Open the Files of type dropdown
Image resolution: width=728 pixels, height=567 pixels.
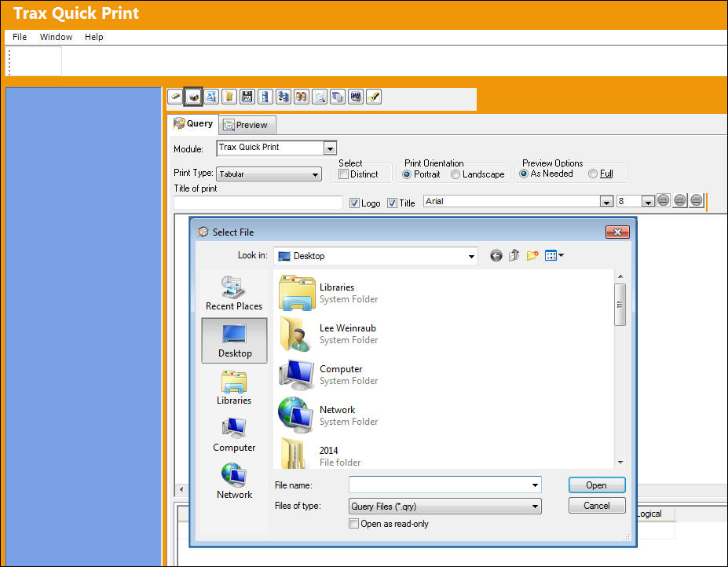(x=535, y=507)
